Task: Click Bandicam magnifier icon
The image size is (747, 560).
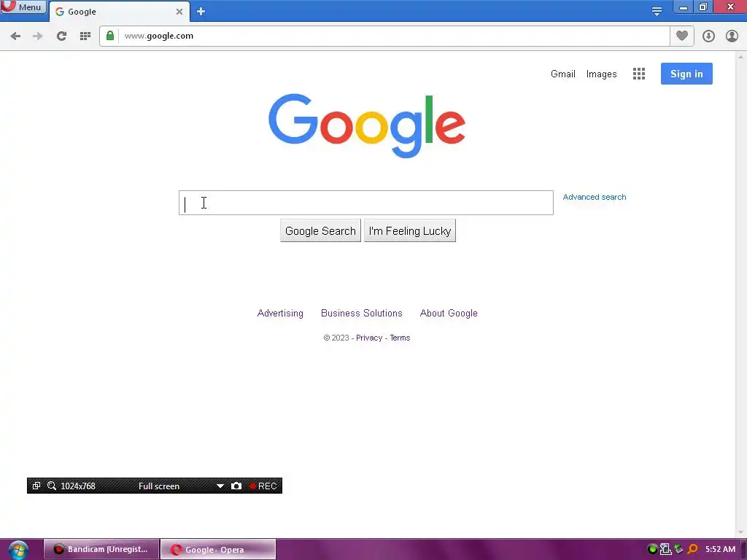Action: tap(52, 486)
